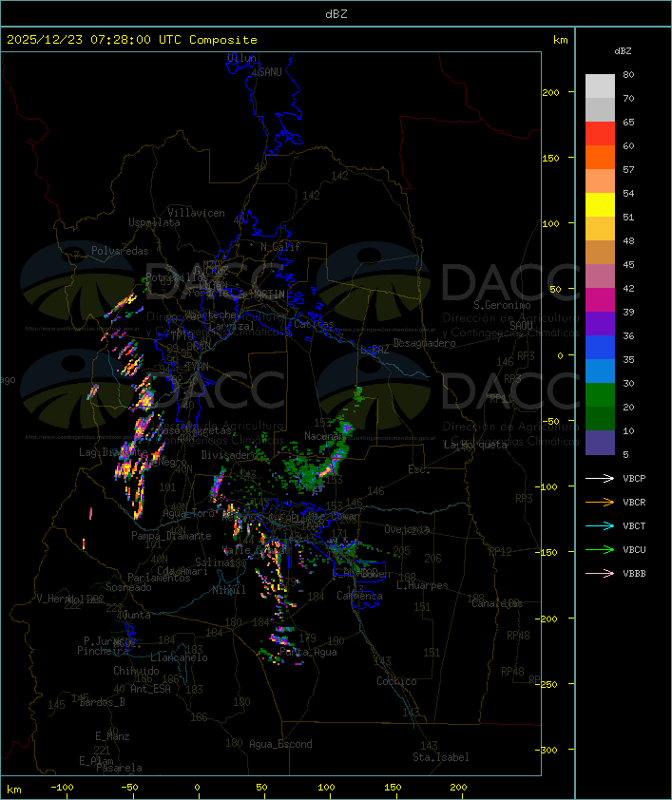Pick the bright yellow 51-54 dBZ swatch
The width and height of the screenshot is (672, 800).
pos(600,205)
